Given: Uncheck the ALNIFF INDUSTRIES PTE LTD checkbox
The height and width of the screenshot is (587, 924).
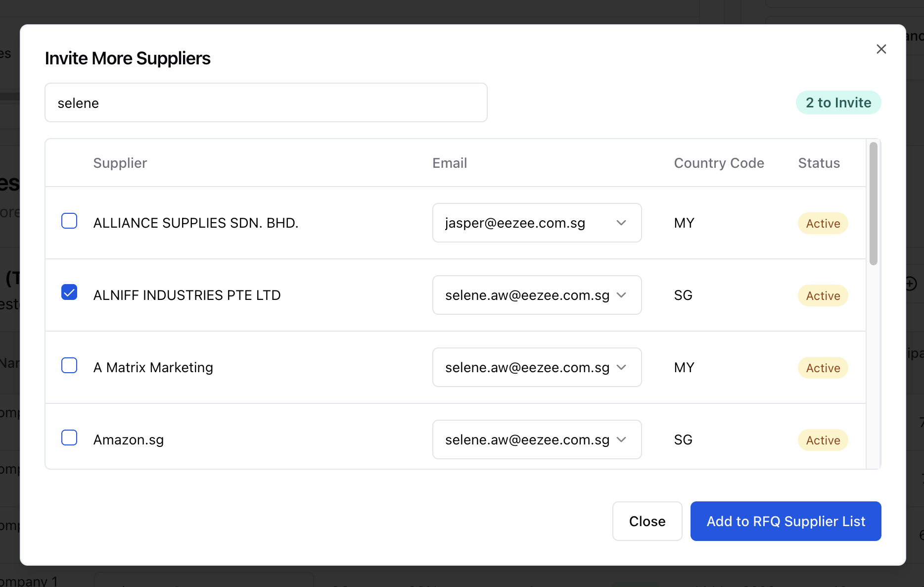Looking at the screenshot, I should (69, 292).
